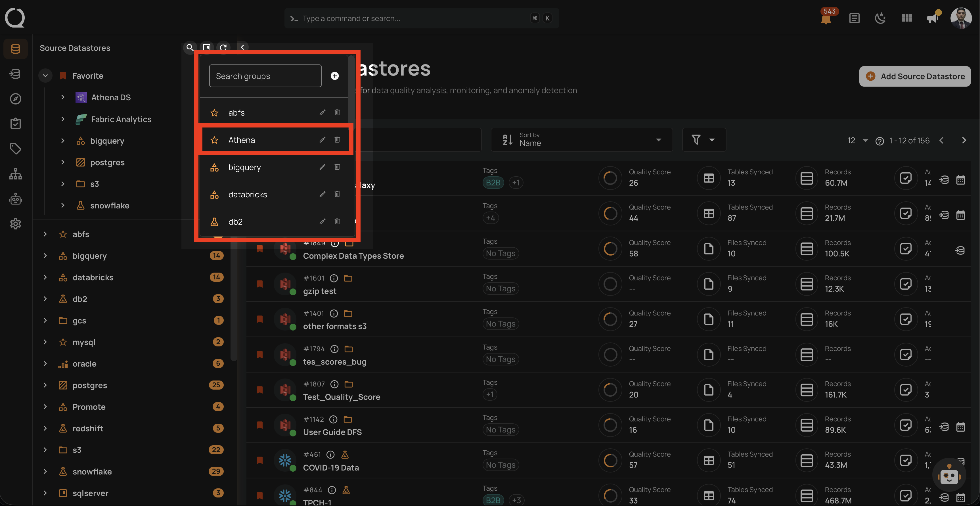
Task: Toggle favorite bookmark on gzip test
Action: click(260, 284)
